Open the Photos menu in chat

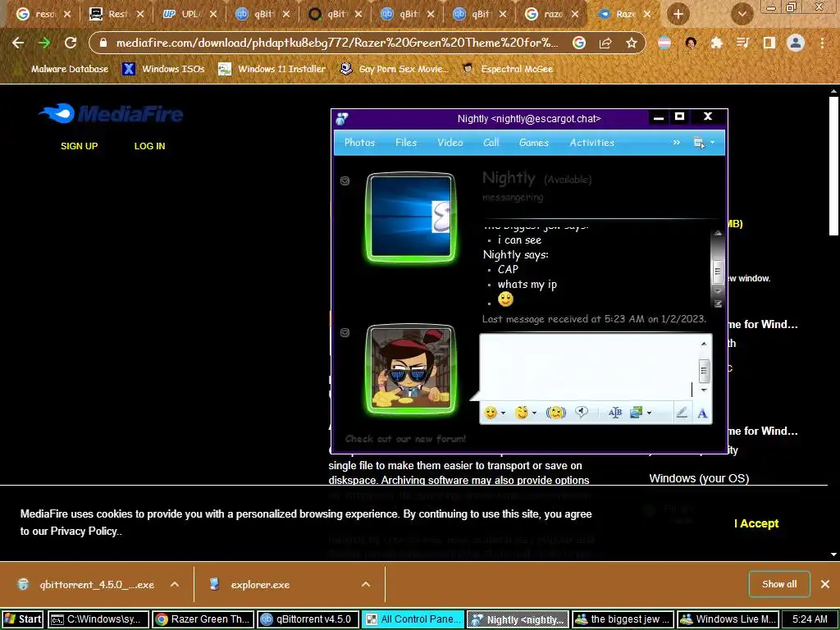coord(359,143)
